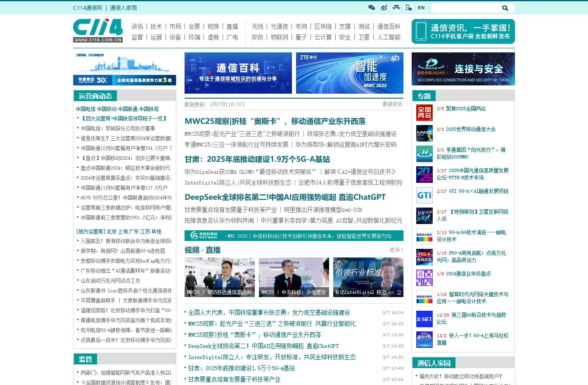
Task: Open the WeChat icon in top bar
Action: coord(372,7)
